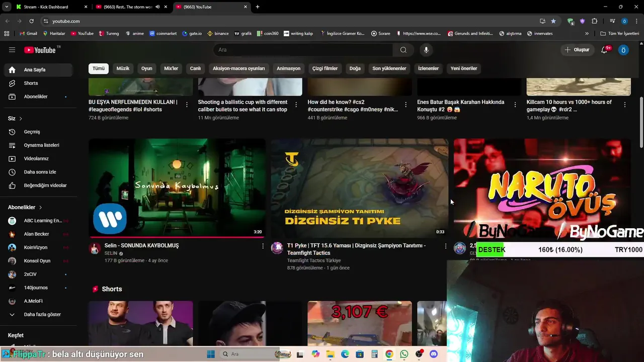644x362 pixels.
Task: Open options for T1 Pyke TFT video
Action: coord(445,246)
